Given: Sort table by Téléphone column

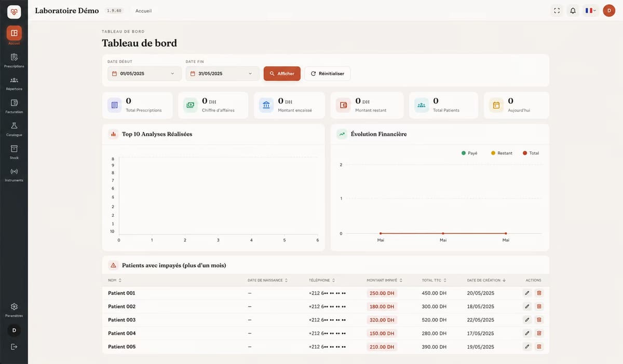Looking at the screenshot, I should [x=322, y=280].
